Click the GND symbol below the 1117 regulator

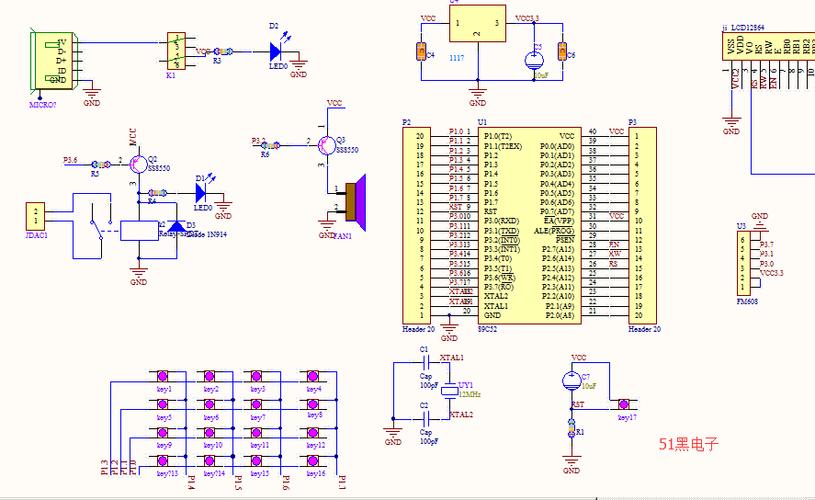coord(478,95)
